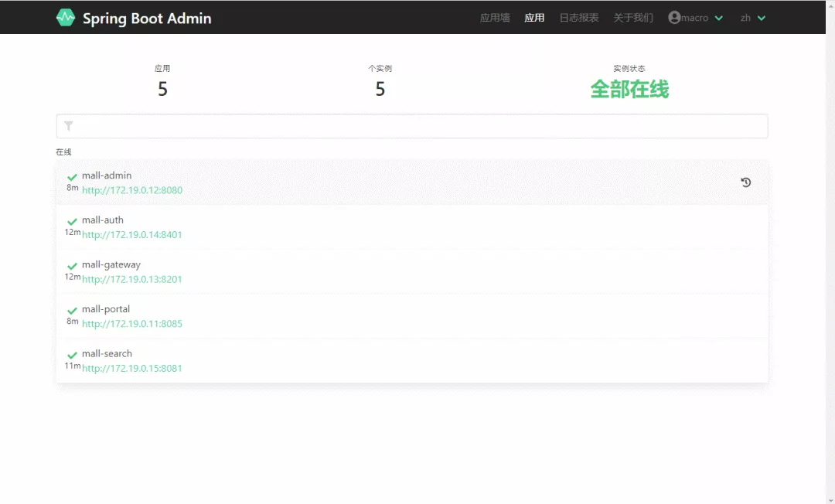
Task: Click the 12m uptime of mall-auth
Action: 73,232
